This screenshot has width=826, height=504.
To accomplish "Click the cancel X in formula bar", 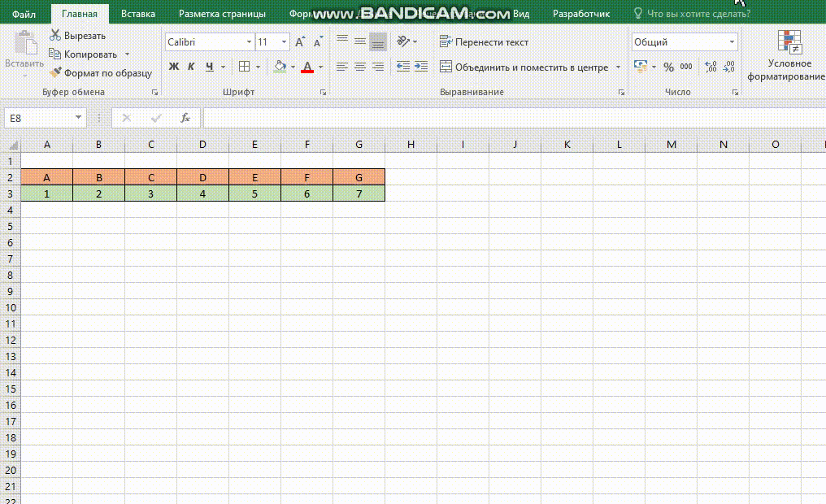I will 127,118.
